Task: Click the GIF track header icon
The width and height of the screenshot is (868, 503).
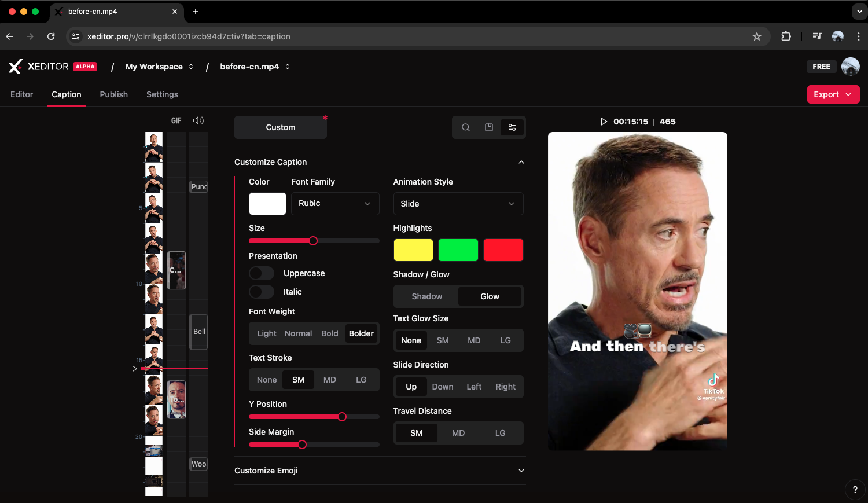Action: [176, 120]
